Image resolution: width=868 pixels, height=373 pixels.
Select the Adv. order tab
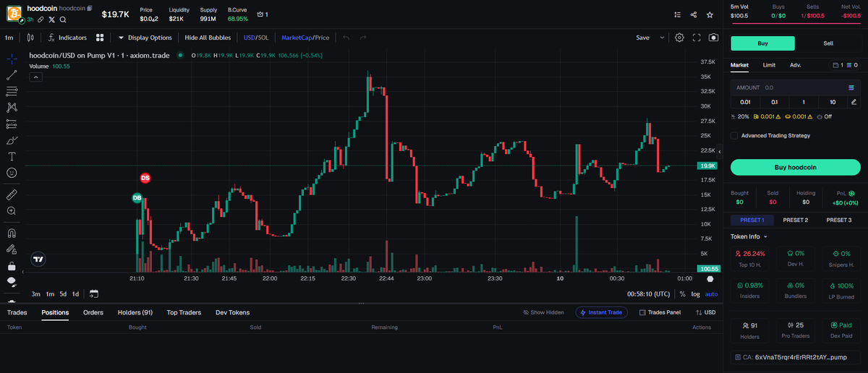tap(795, 65)
